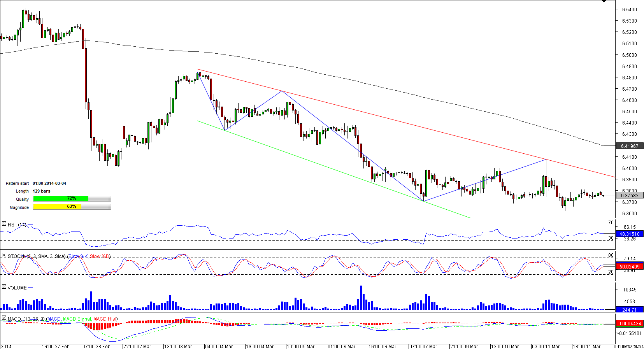Click the RSI value label 48.31518

(630, 234)
